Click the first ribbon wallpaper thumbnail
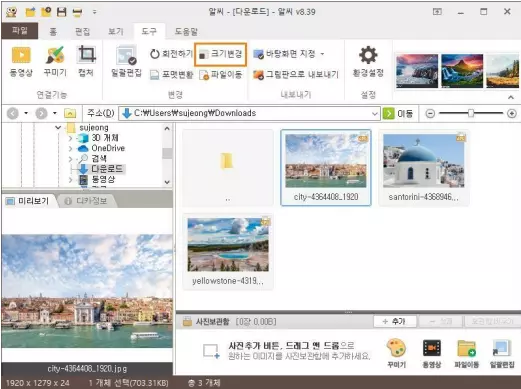521x389 pixels. (x=417, y=71)
